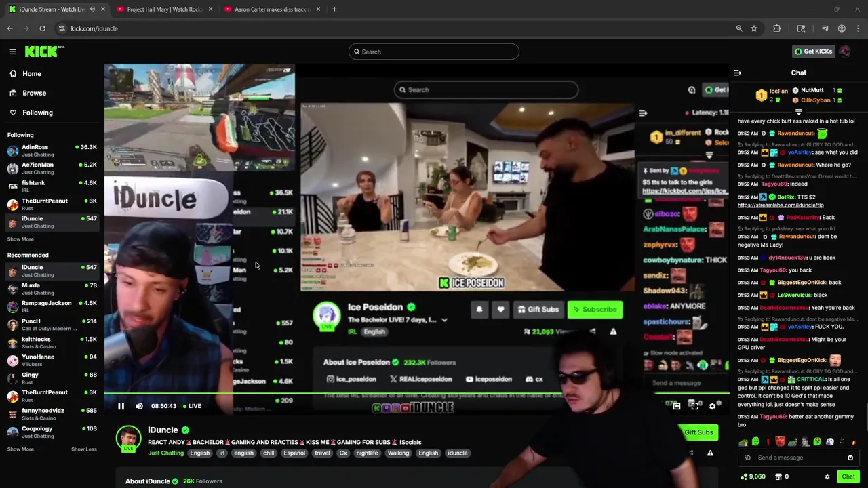Switch to Project Hail Mary tab
Image resolution: width=868 pixels, height=488 pixels.
(x=164, y=9)
